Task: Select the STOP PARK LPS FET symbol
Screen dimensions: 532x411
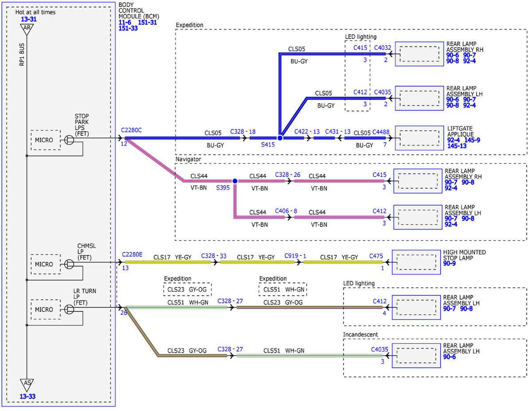Action: point(69,139)
